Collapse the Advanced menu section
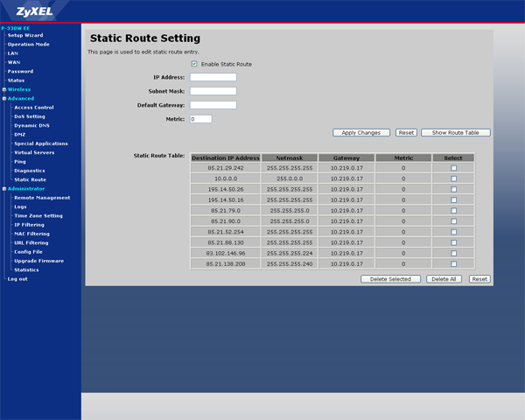 click(x=4, y=99)
